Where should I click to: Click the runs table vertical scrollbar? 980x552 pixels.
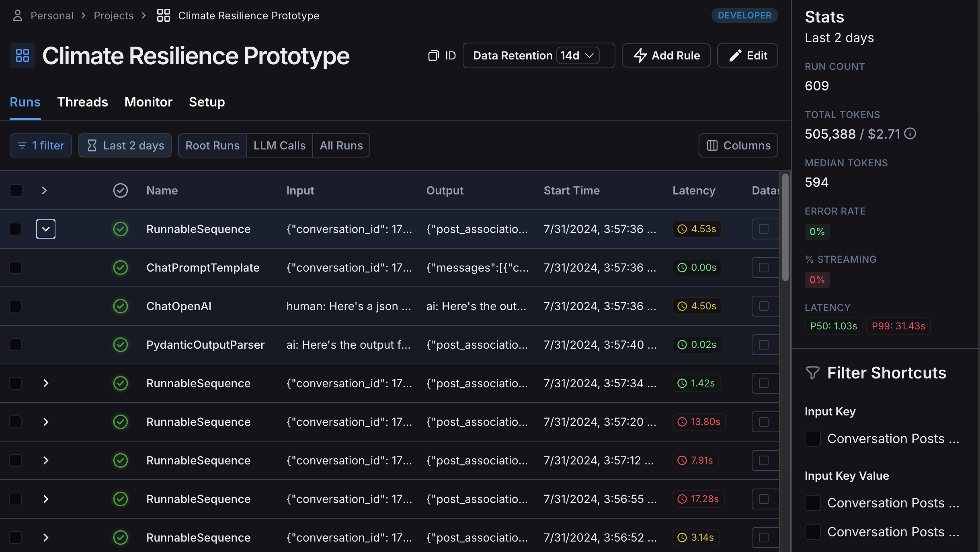coord(785,227)
